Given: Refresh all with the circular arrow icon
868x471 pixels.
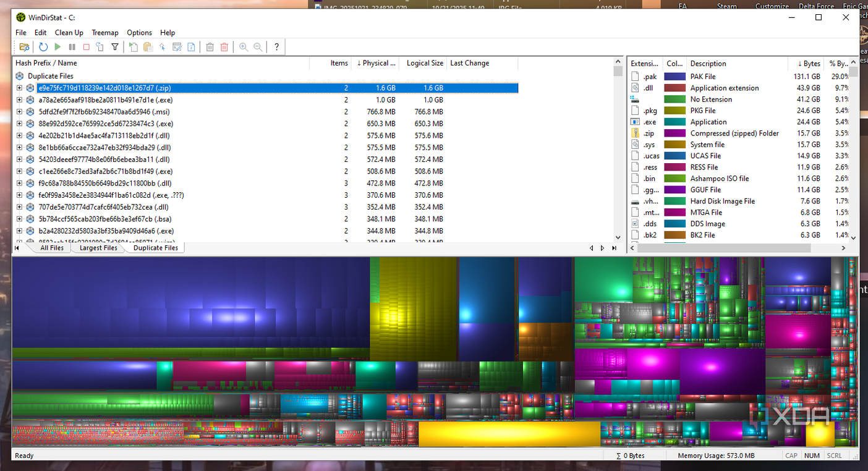Looking at the screenshot, I should tap(43, 47).
